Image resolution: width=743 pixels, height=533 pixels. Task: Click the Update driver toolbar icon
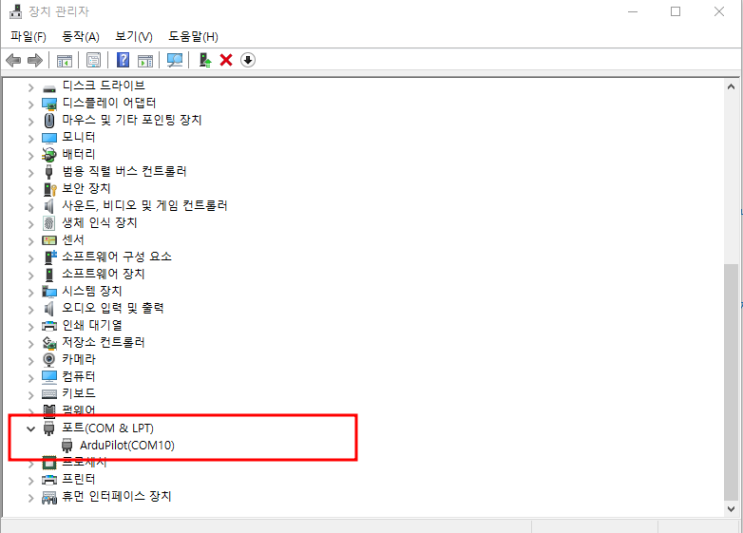click(205, 60)
